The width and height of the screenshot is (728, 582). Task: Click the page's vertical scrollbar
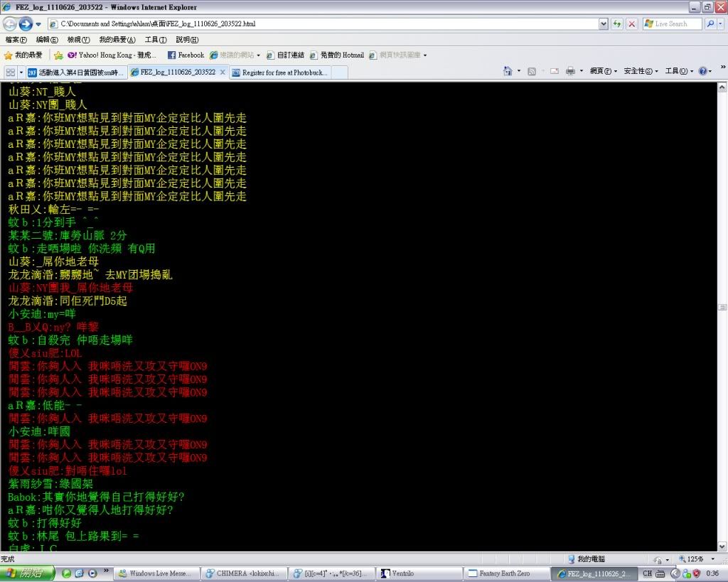tap(722, 307)
